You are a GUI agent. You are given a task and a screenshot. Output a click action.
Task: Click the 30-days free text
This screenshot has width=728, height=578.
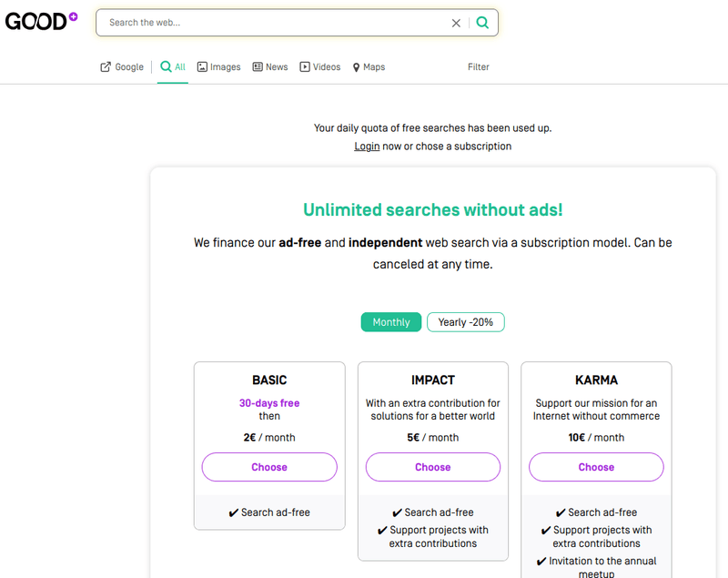pos(269,403)
